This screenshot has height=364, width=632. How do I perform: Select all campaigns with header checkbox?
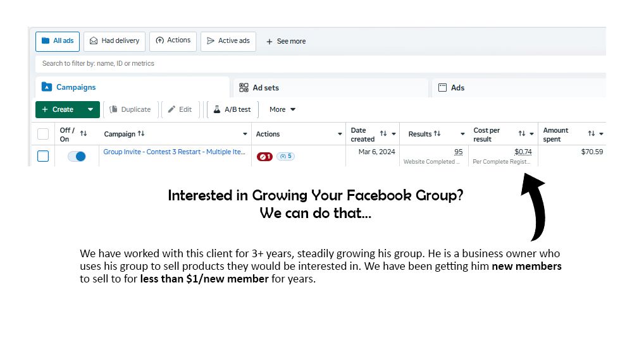[x=43, y=134]
